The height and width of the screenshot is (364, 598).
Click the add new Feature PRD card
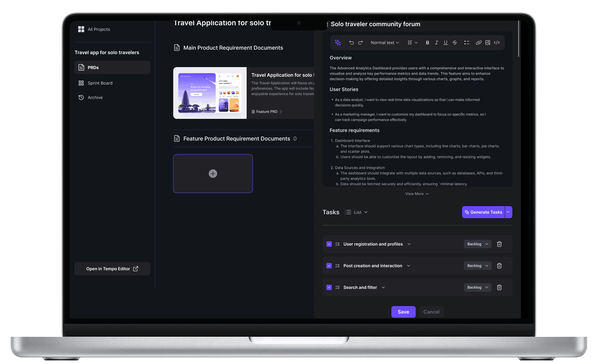pyautogui.click(x=213, y=174)
